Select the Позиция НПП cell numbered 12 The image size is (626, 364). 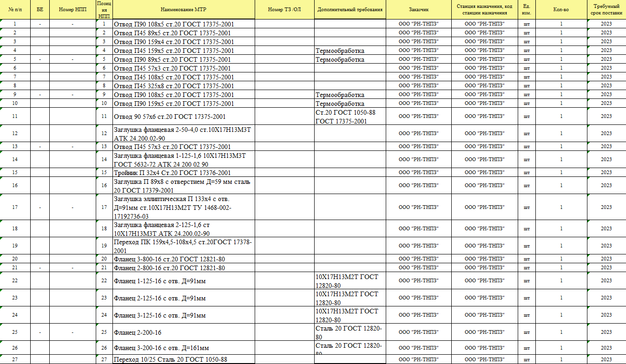pos(104,134)
